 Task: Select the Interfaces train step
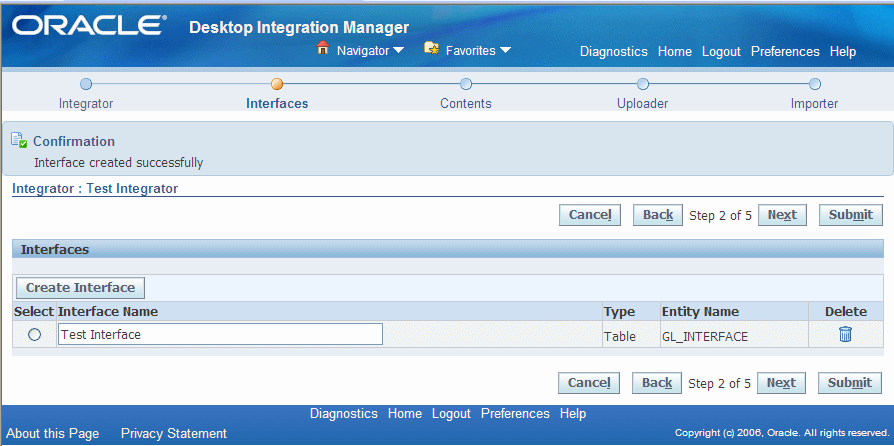coord(277,104)
